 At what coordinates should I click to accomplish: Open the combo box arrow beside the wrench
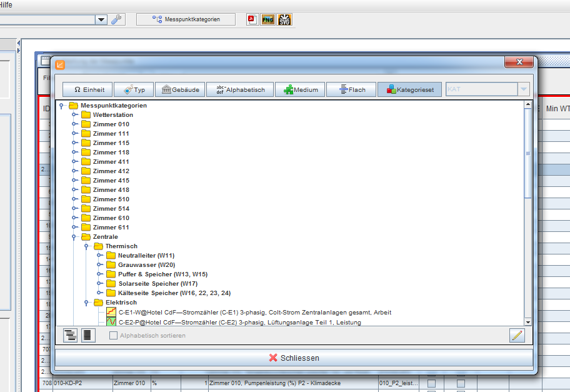click(x=101, y=19)
